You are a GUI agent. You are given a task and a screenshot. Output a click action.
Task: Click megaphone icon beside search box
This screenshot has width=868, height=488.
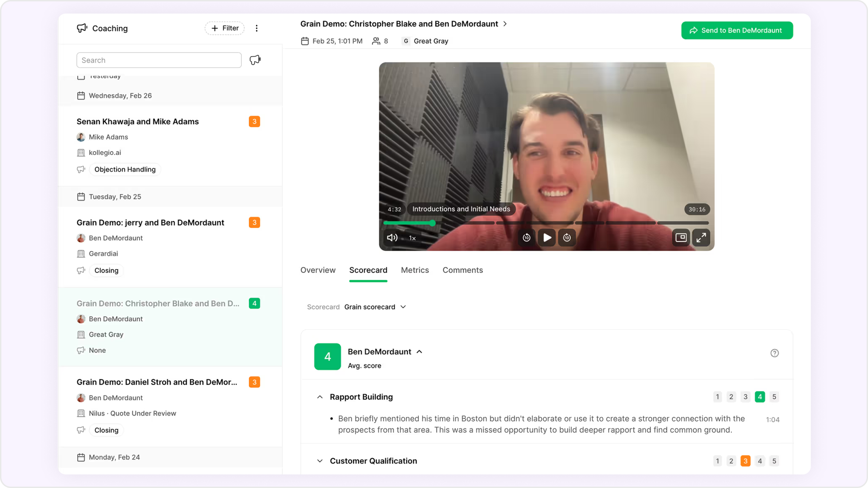(x=255, y=60)
